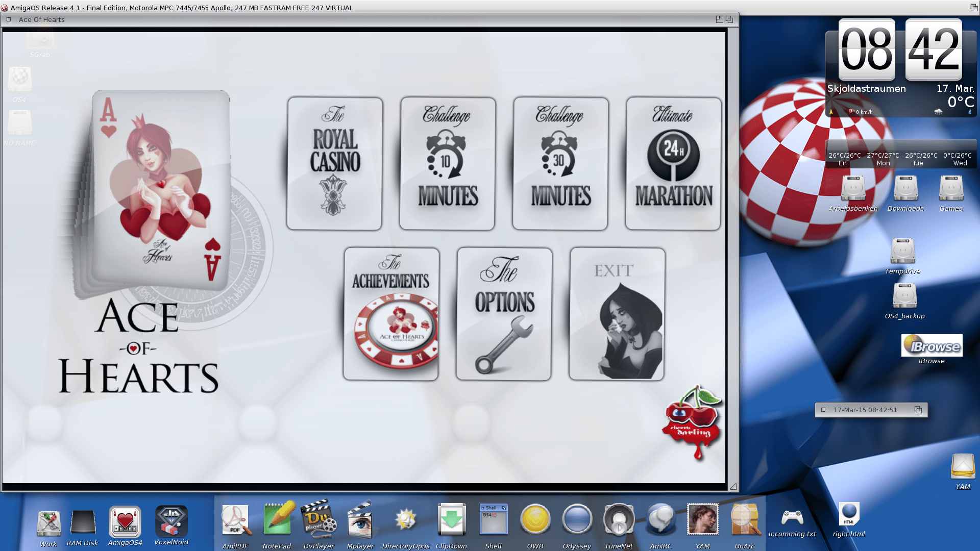Open the Shell from the dock

pyautogui.click(x=494, y=519)
